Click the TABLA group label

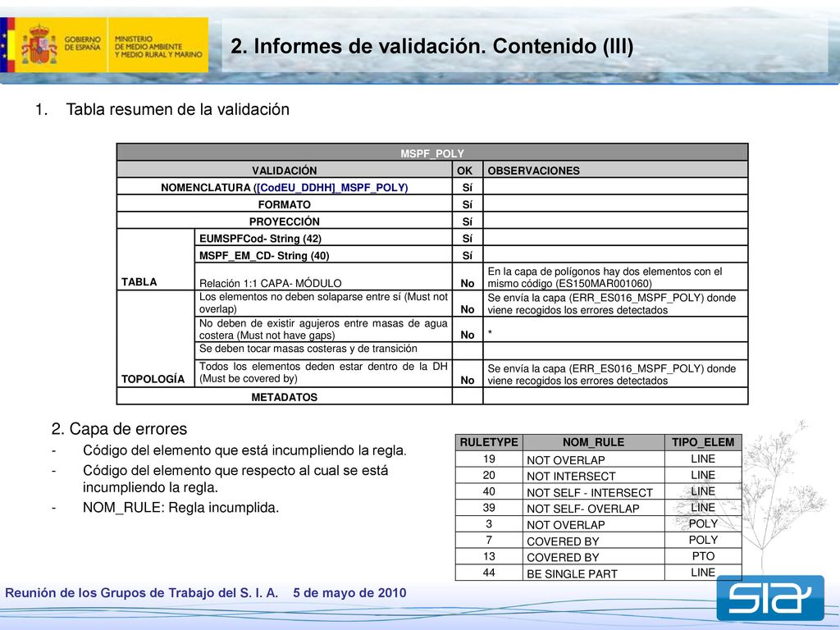(x=139, y=282)
